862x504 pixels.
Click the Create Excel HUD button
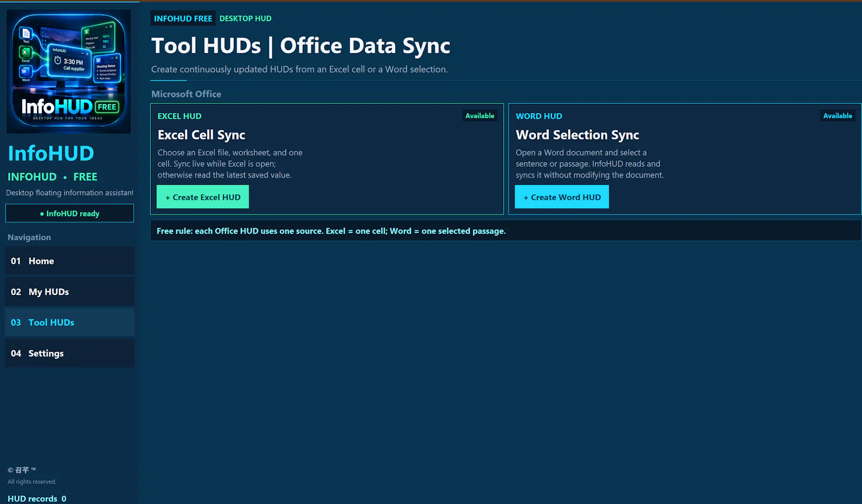(x=203, y=197)
